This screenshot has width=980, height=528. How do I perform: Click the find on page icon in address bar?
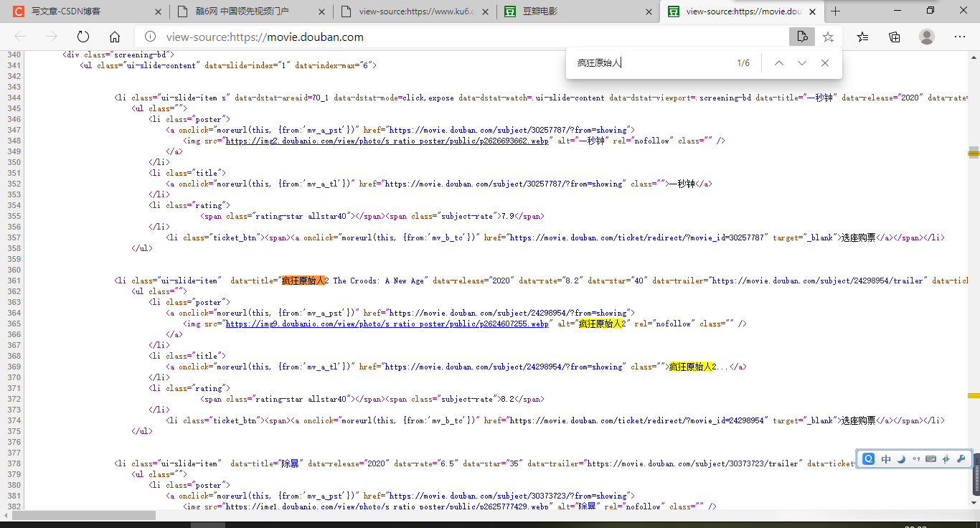pos(801,37)
